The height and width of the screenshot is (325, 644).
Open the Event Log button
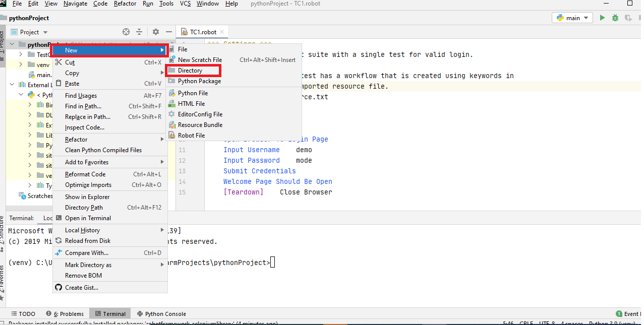click(x=629, y=314)
